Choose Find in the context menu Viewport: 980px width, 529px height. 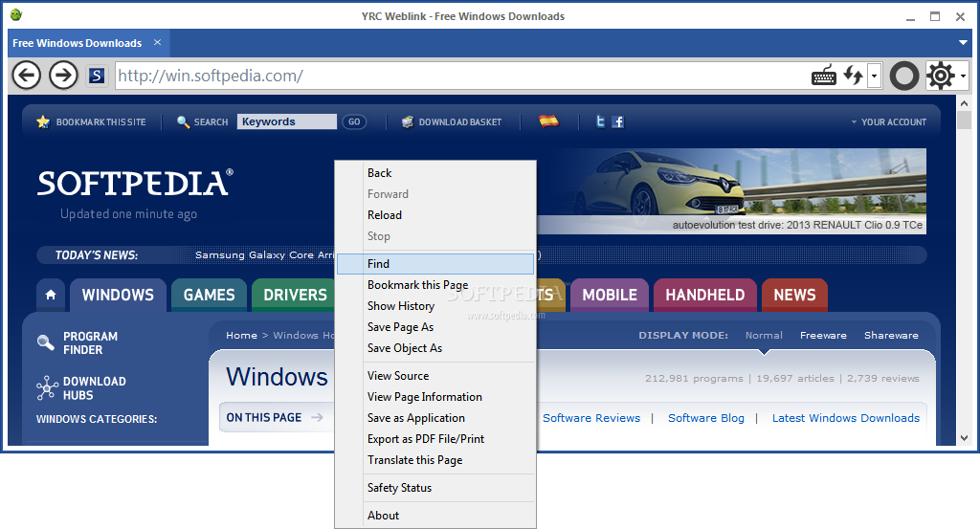pyautogui.click(x=435, y=264)
